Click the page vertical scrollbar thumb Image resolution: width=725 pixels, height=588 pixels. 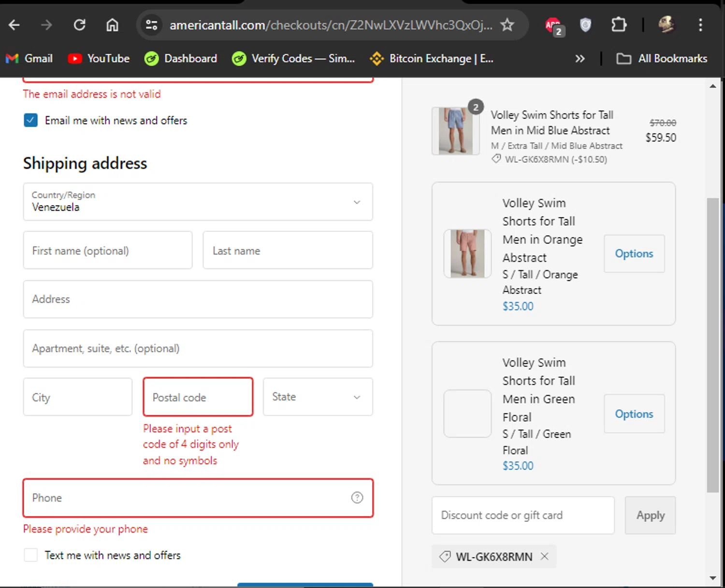click(x=712, y=345)
